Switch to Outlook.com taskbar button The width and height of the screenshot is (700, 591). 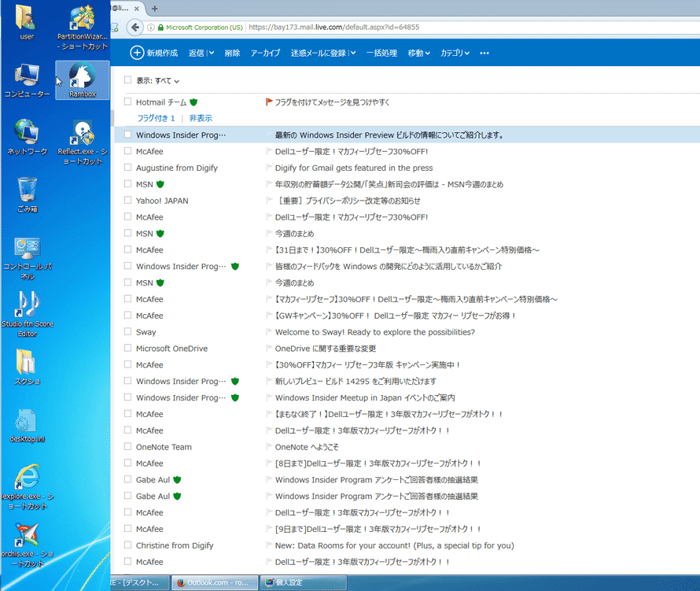pos(215,582)
